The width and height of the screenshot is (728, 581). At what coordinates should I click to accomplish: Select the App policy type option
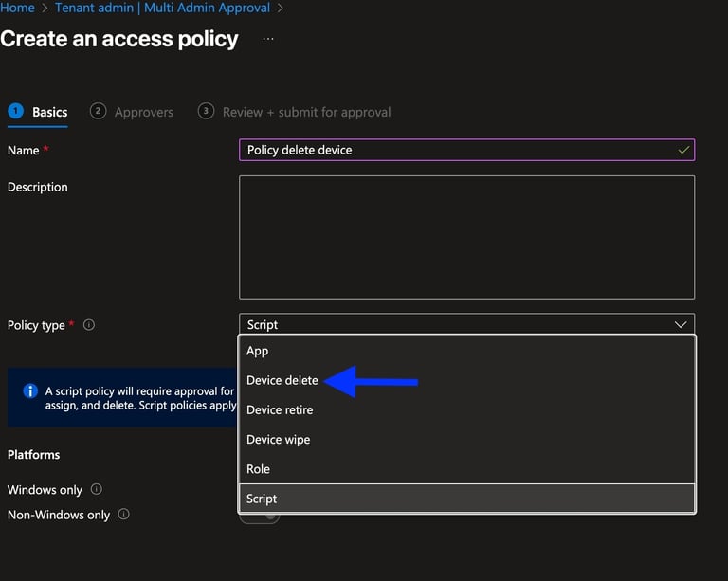point(258,351)
